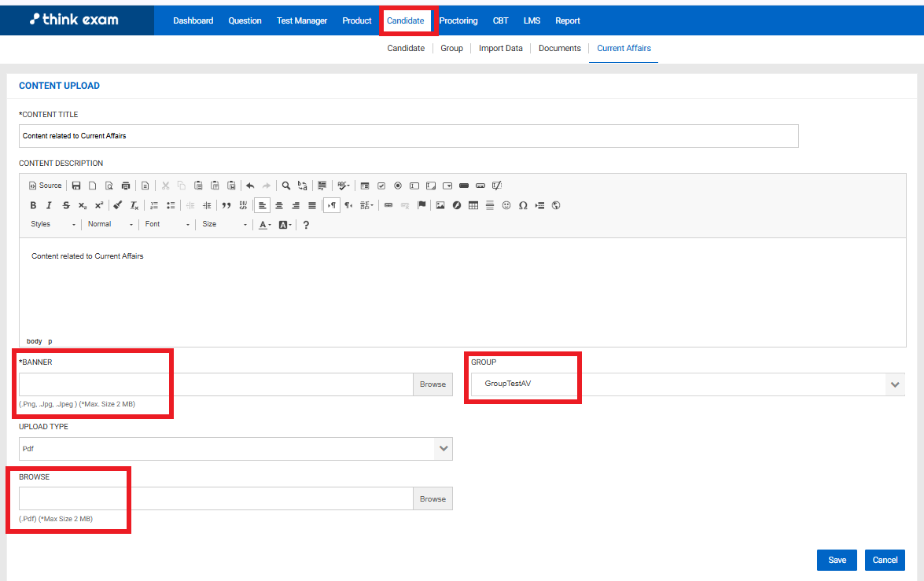Click the Undo arrow icon
The height and width of the screenshot is (581, 924).
pyautogui.click(x=250, y=186)
